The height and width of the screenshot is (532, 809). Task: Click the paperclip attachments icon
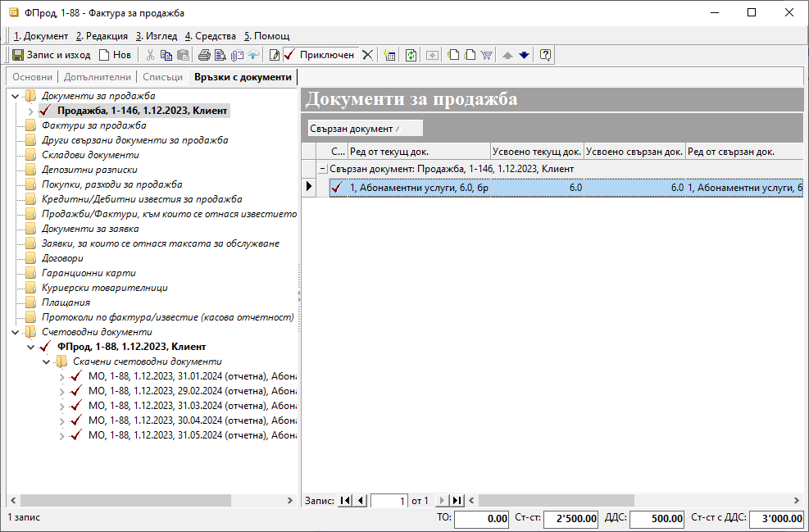click(x=237, y=55)
